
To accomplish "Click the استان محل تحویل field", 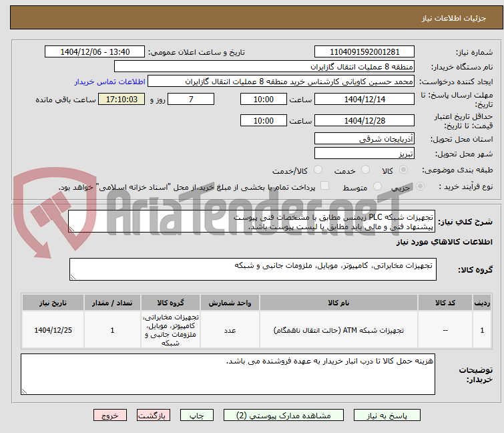I will (364, 138).
